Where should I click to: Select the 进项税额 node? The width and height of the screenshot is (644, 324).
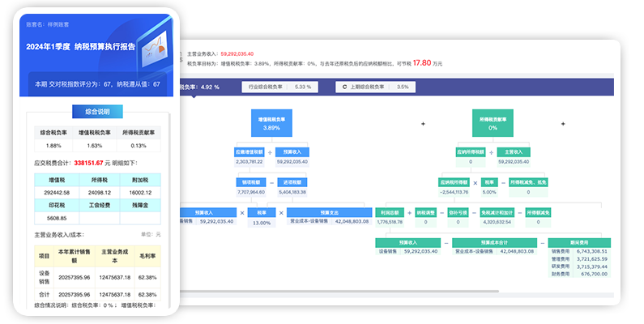[x=292, y=182]
